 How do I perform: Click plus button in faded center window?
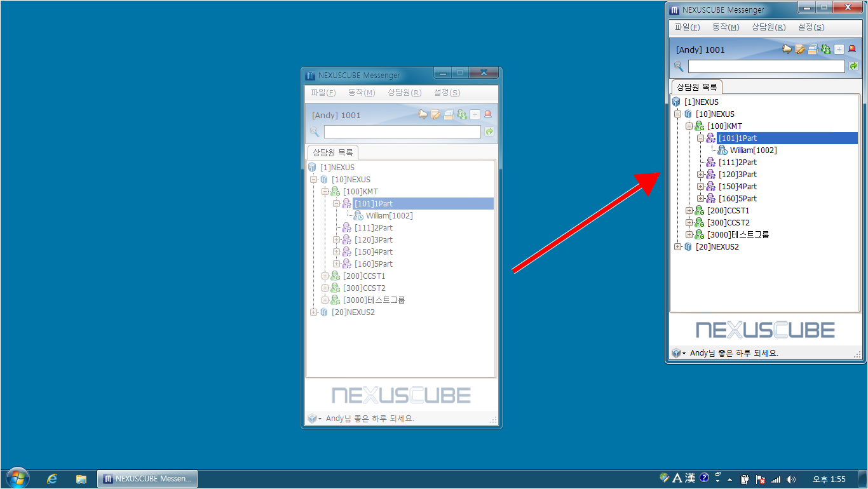(x=475, y=114)
